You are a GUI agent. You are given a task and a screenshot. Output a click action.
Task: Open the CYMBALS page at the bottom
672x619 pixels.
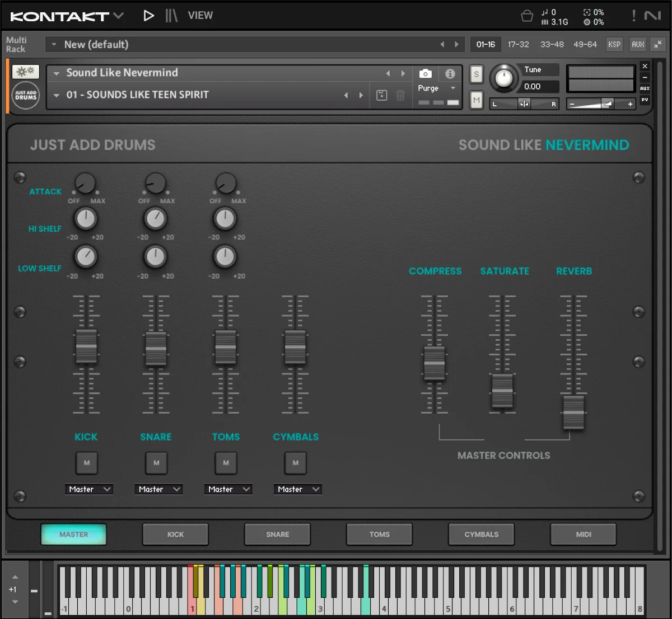click(480, 534)
